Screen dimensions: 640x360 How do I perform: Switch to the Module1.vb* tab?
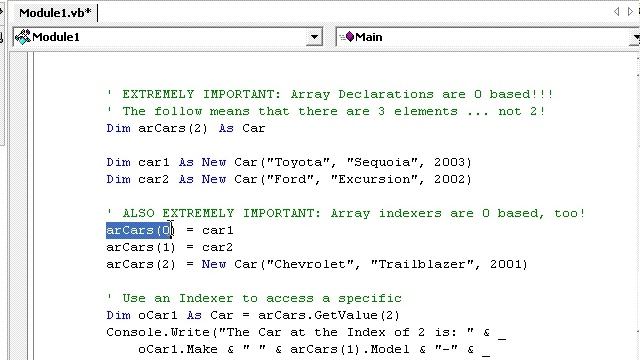pyautogui.click(x=55, y=13)
